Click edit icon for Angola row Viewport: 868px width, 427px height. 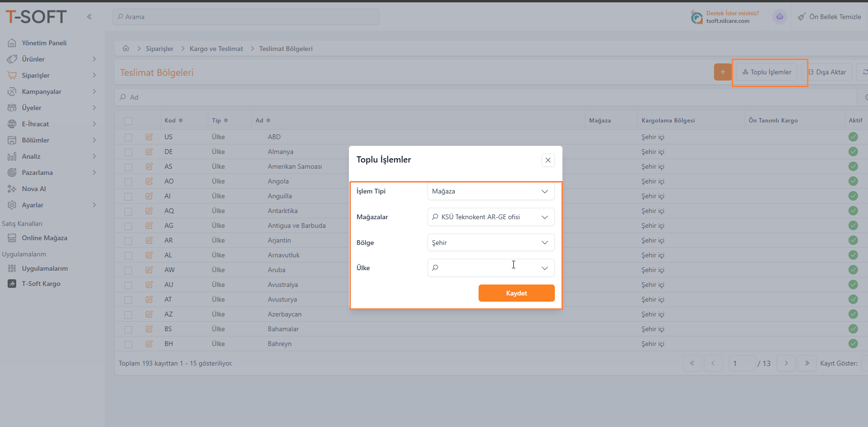(149, 181)
